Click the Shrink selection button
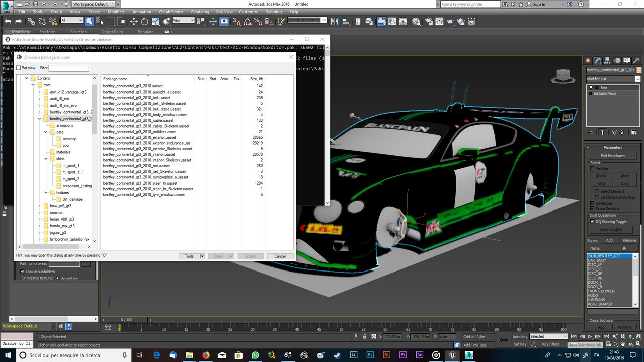Image resolution: width=644 pixels, height=362 pixels. (601, 175)
